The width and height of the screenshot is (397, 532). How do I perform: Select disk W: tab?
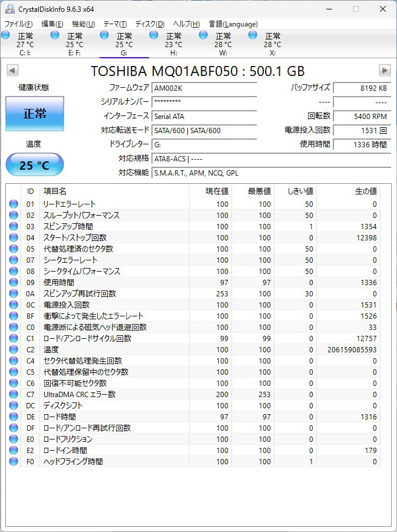(x=223, y=44)
